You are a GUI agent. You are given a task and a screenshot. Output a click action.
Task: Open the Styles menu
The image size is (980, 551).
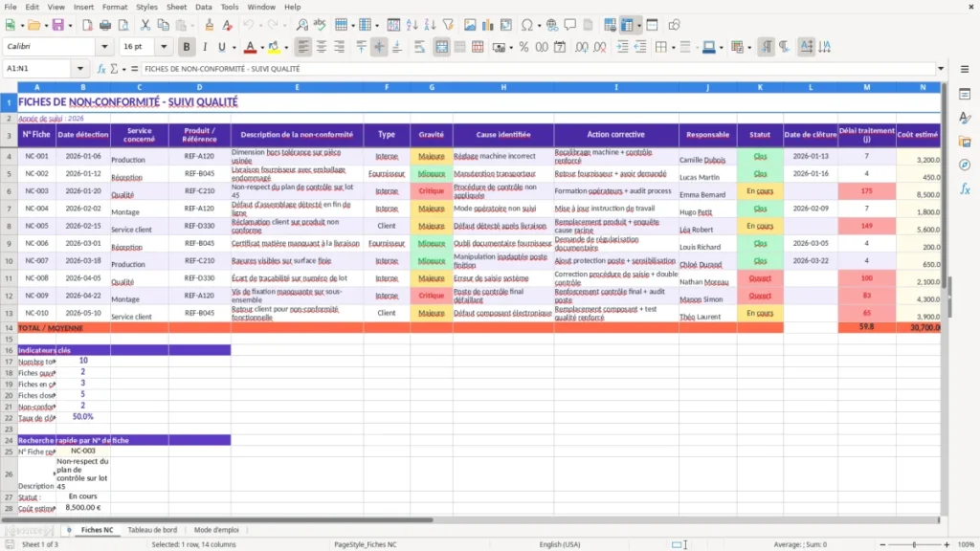pos(146,7)
